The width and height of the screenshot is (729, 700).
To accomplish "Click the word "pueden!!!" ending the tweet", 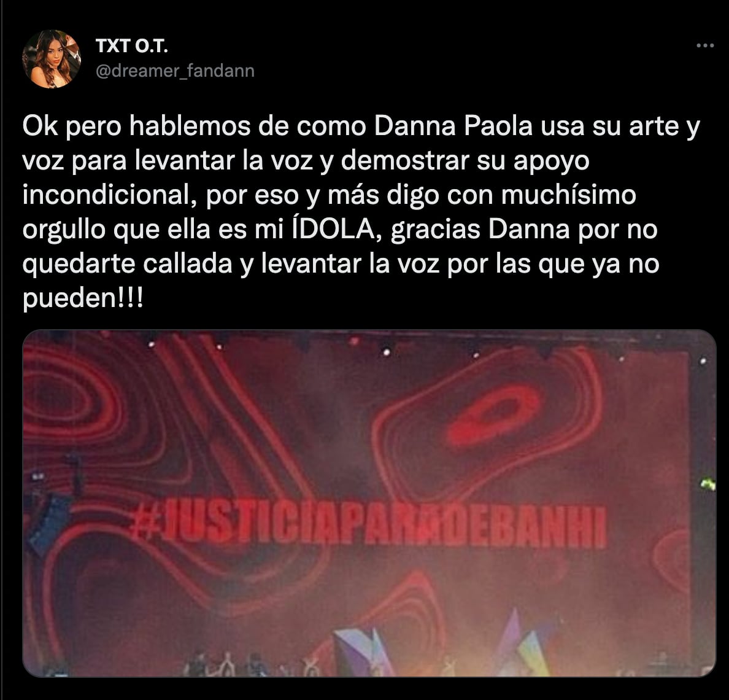I will click(x=83, y=298).
